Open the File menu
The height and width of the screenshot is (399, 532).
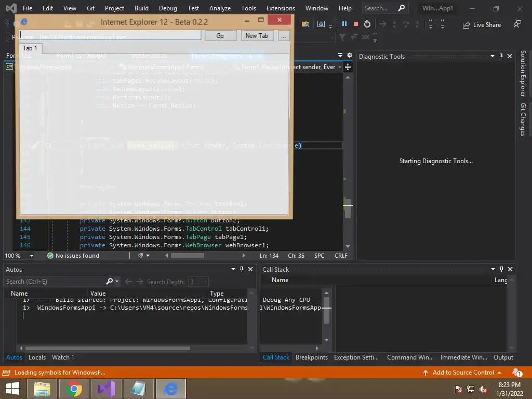pos(28,8)
